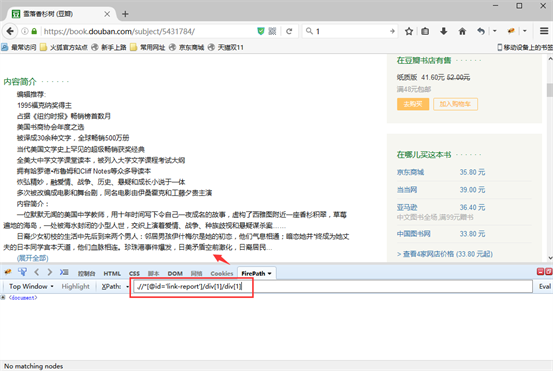The height and width of the screenshot is (371, 553).
Task: Click link to view 4 store prices
Action: pos(445,254)
